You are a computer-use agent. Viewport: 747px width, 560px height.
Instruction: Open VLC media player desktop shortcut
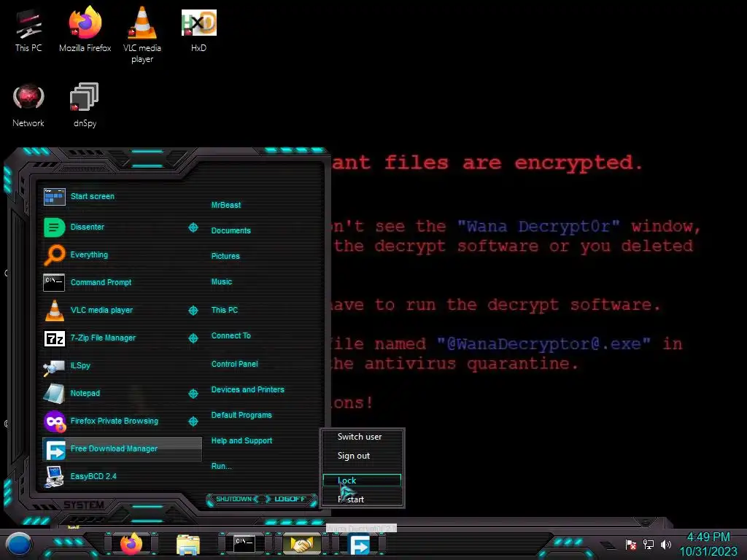pos(142,36)
